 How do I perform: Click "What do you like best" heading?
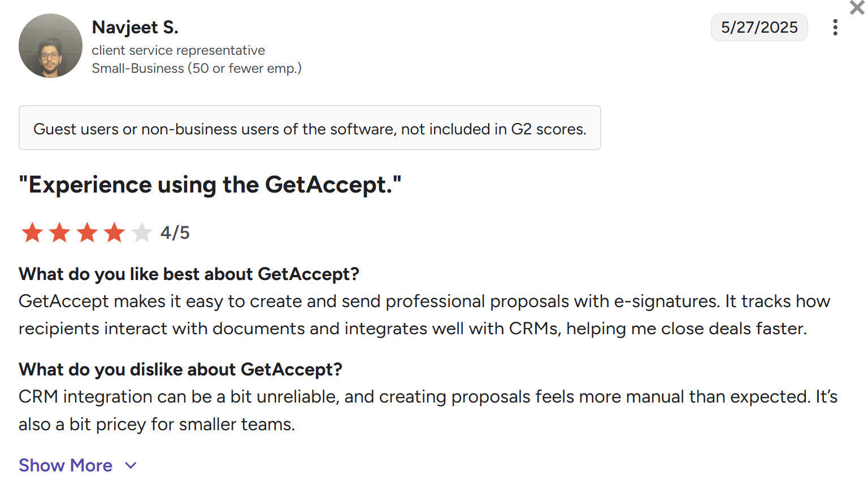point(189,274)
